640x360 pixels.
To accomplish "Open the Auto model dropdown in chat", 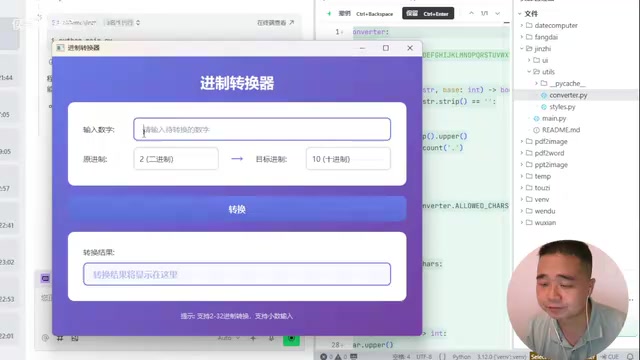I will click(229, 338).
